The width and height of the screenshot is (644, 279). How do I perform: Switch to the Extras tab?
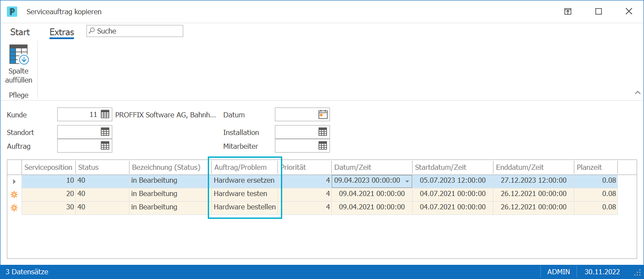(x=62, y=32)
